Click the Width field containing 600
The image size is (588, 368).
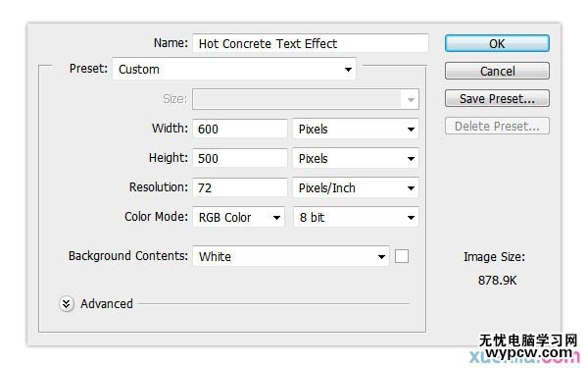pyautogui.click(x=240, y=129)
